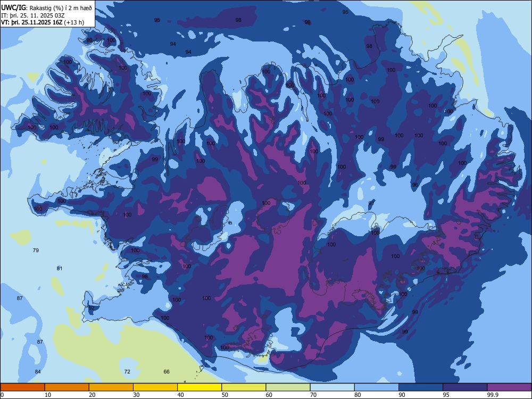
Task: Click the 30–40 golden legend swatch
Action: pyautogui.click(x=155, y=387)
